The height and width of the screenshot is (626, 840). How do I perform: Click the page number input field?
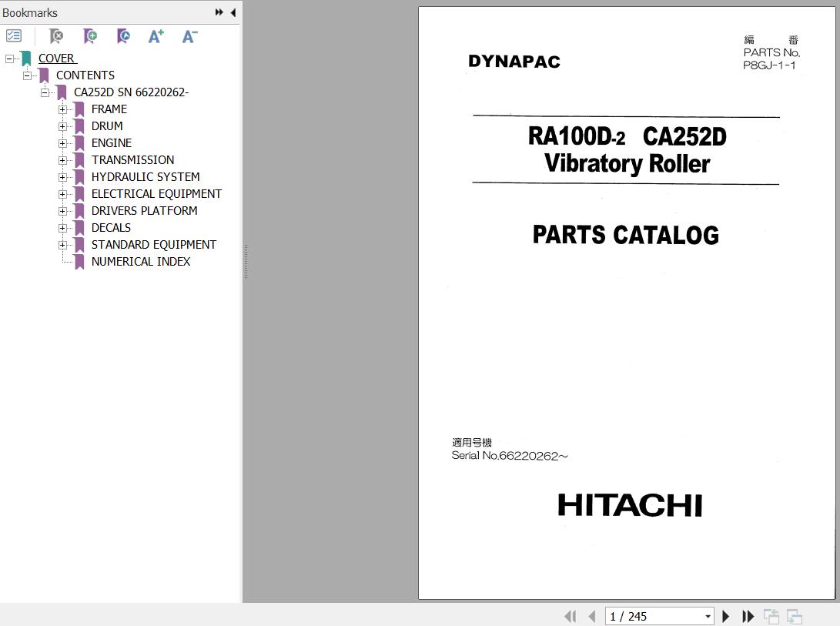point(653,616)
